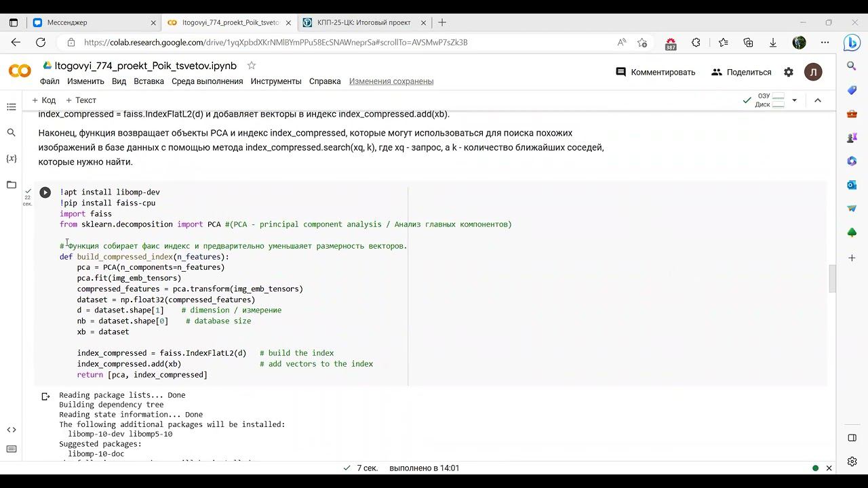The image size is (868, 488).
Task: Click the Поделиться button
Action: pyautogui.click(x=741, y=72)
